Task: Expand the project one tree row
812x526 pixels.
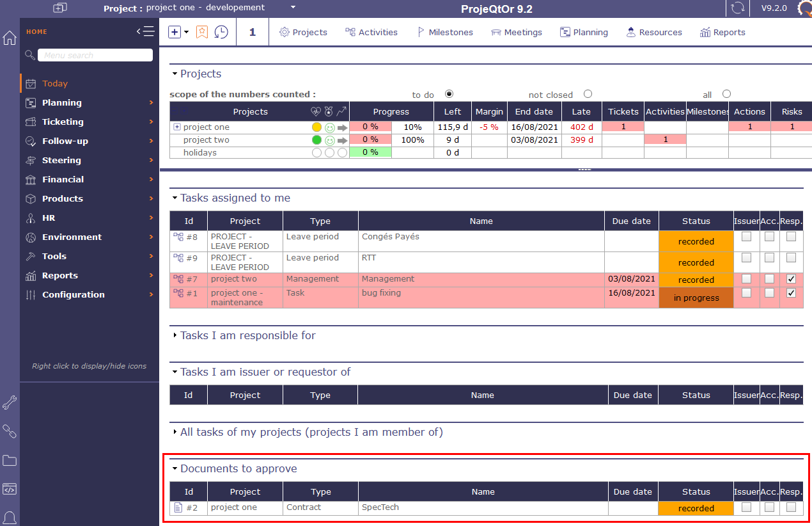Action: 176,127
